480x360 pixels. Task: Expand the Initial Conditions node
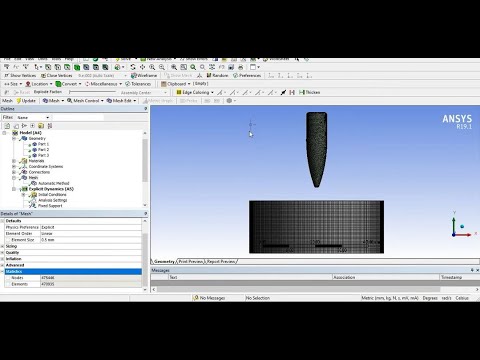23,195
